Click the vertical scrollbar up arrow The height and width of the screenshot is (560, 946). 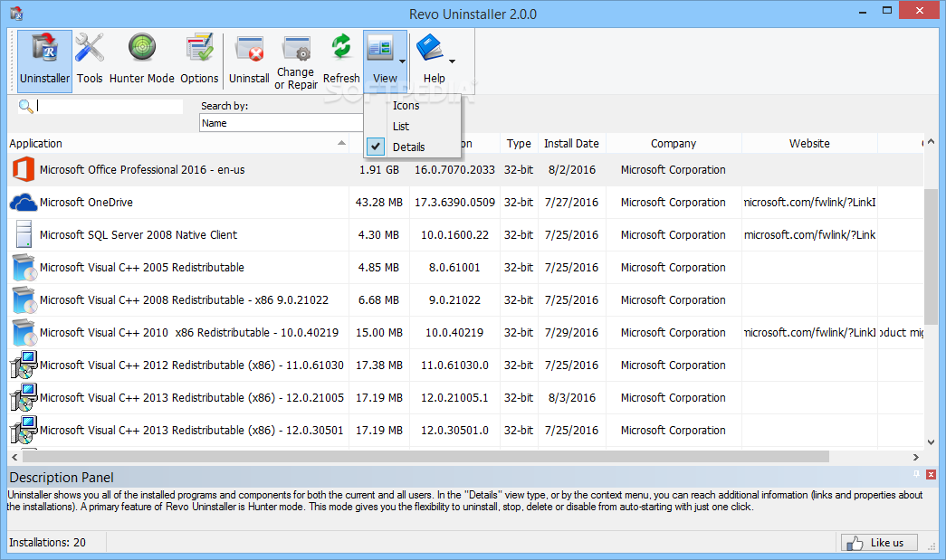click(x=931, y=142)
